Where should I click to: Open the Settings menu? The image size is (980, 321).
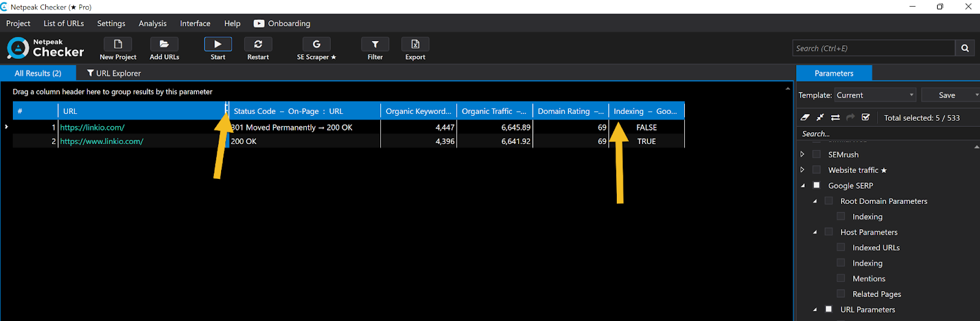(x=111, y=23)
